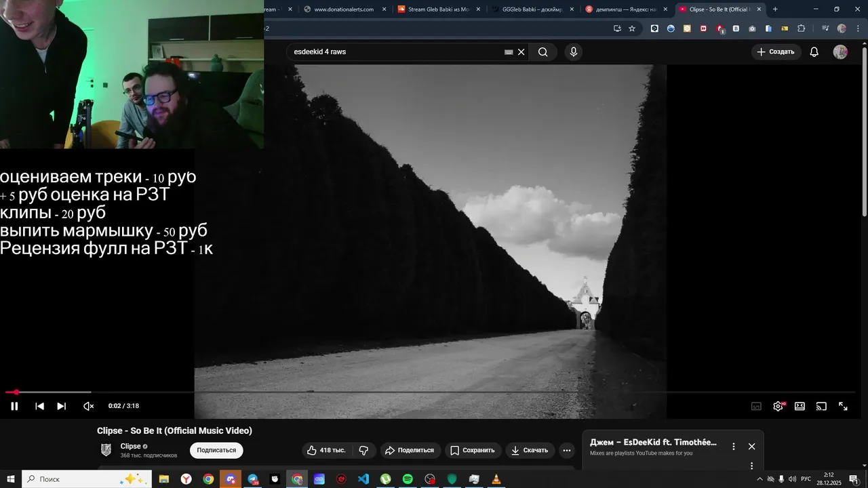
Task: Click the Сохранить button
Action: tap(473, 450)
